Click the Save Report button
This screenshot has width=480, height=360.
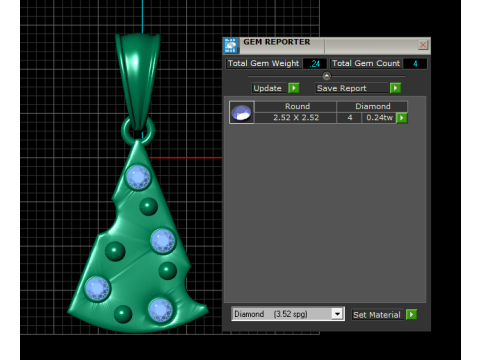(x=352, y=88)
